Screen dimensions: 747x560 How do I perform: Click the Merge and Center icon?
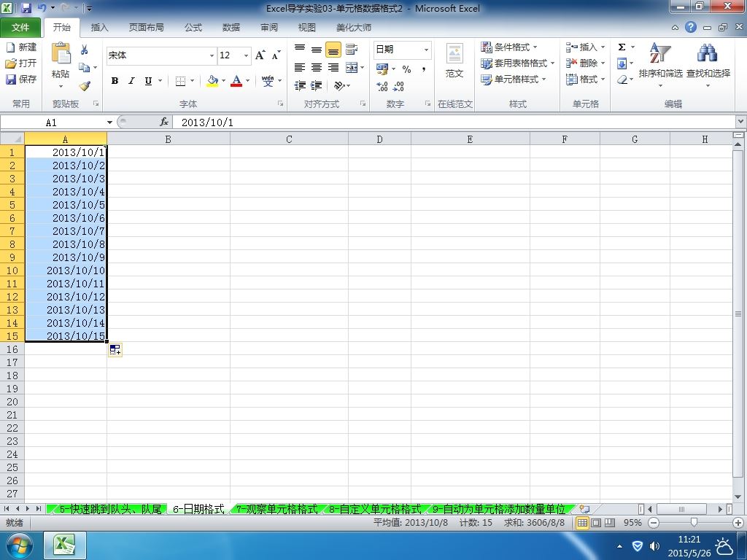352,68
